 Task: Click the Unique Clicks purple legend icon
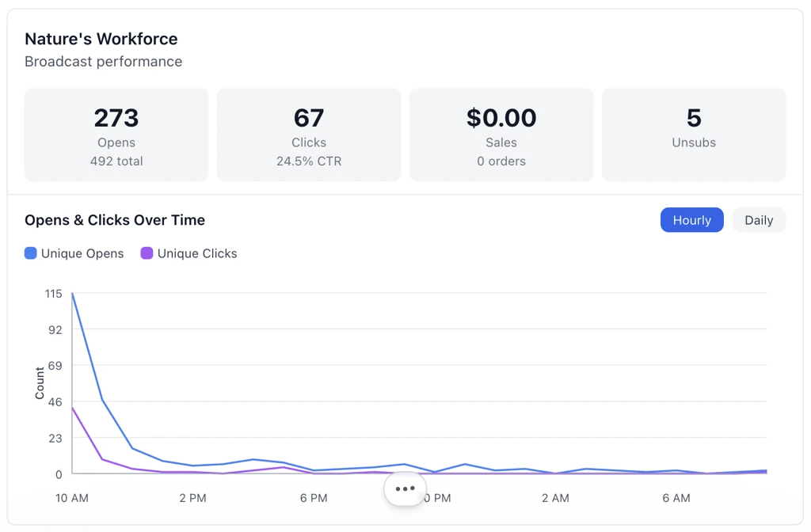click(148, 253)
